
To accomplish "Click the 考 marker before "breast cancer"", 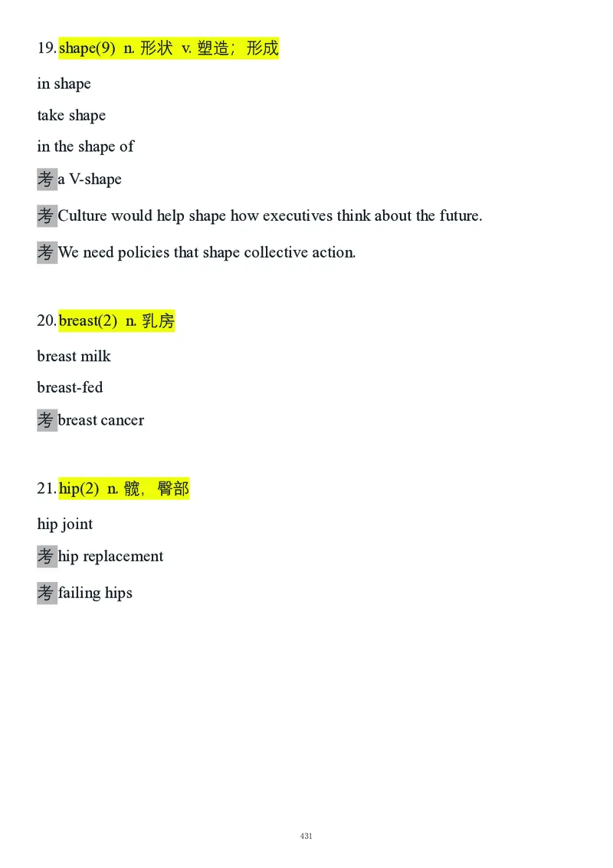I will [47, 420].
